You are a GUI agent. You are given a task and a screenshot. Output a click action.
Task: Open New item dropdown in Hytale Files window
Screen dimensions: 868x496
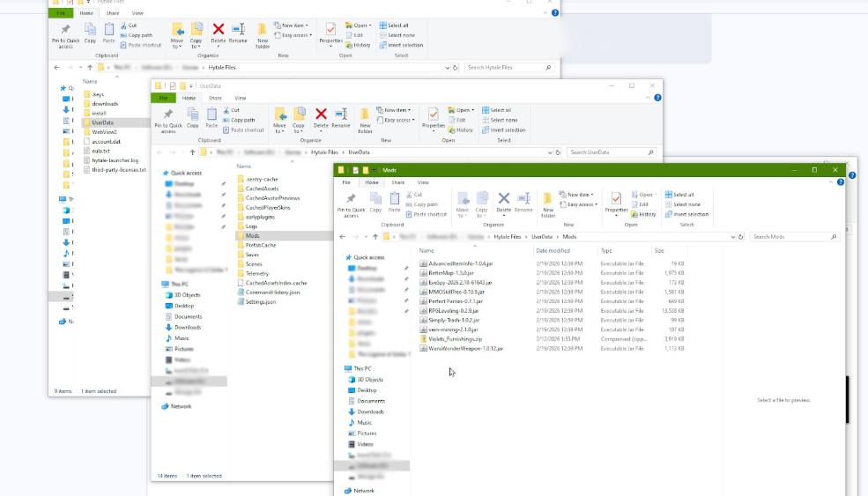pyautogui.click(x=291, y=26)
